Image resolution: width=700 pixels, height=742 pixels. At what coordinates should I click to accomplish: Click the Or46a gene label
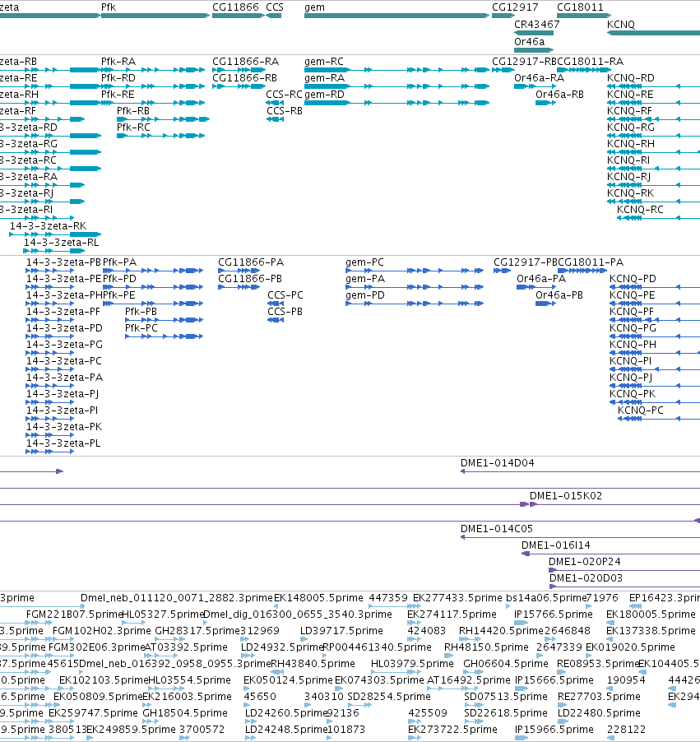tap(529, 42)
